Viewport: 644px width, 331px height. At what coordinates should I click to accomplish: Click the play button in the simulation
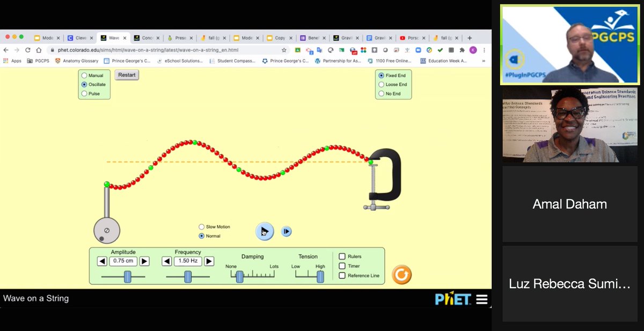click(265, 231)
